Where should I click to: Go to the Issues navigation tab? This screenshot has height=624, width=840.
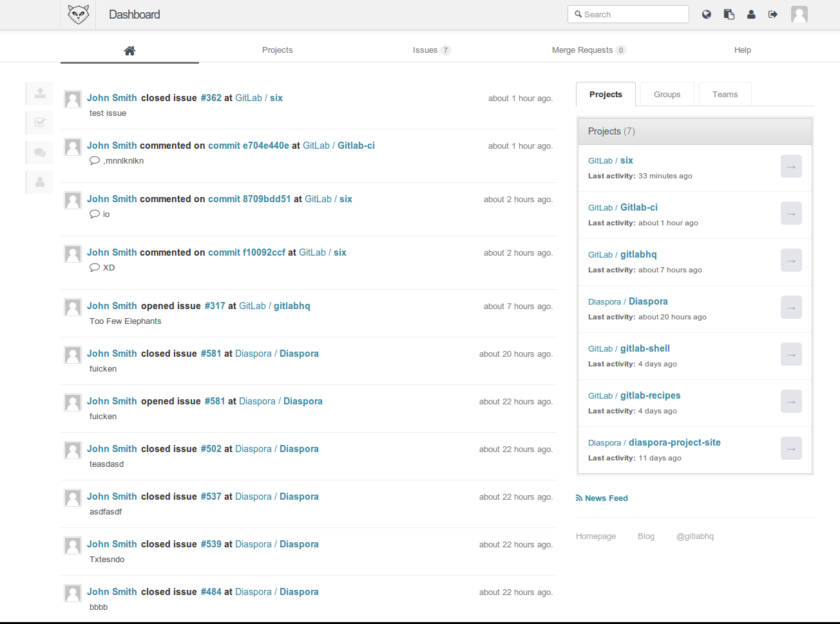pos(432,50)
